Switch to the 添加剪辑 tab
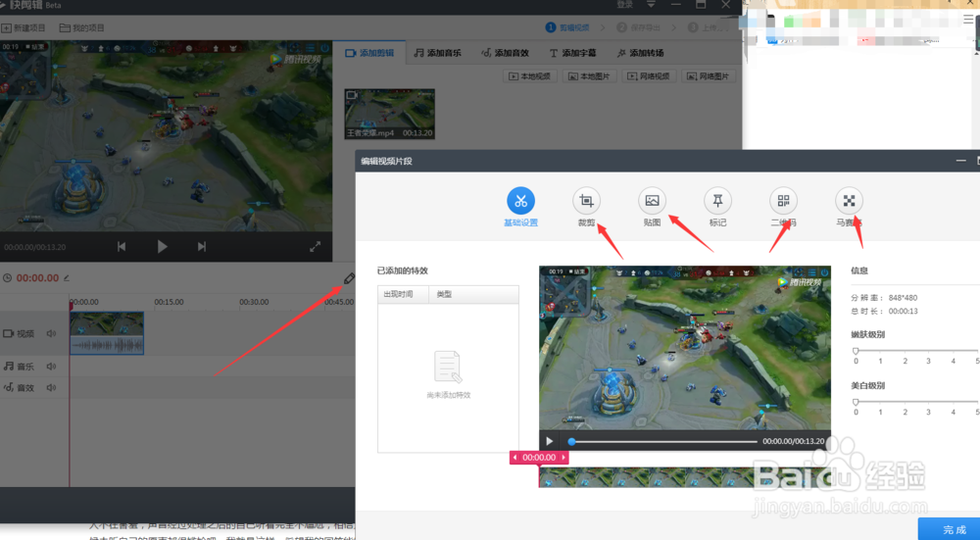Viewport: 980px width, 540px height. pyautogui.click(x=369, y=53)
